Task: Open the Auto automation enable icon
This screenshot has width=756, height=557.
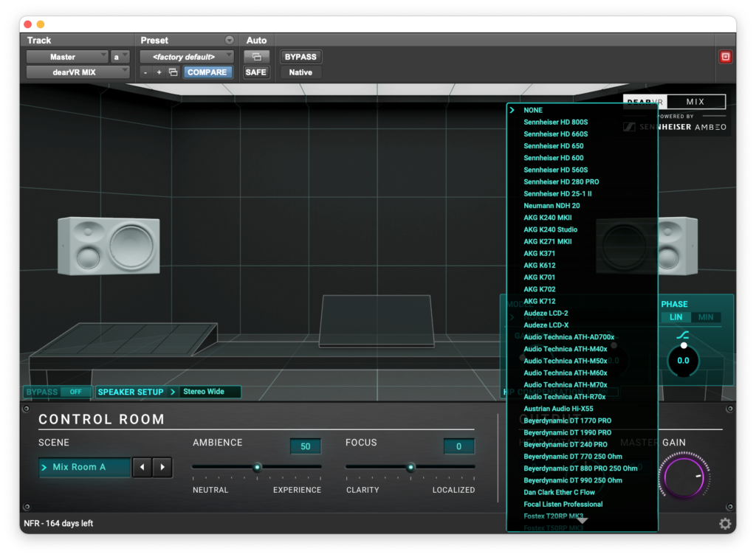Action: (256, 57)
